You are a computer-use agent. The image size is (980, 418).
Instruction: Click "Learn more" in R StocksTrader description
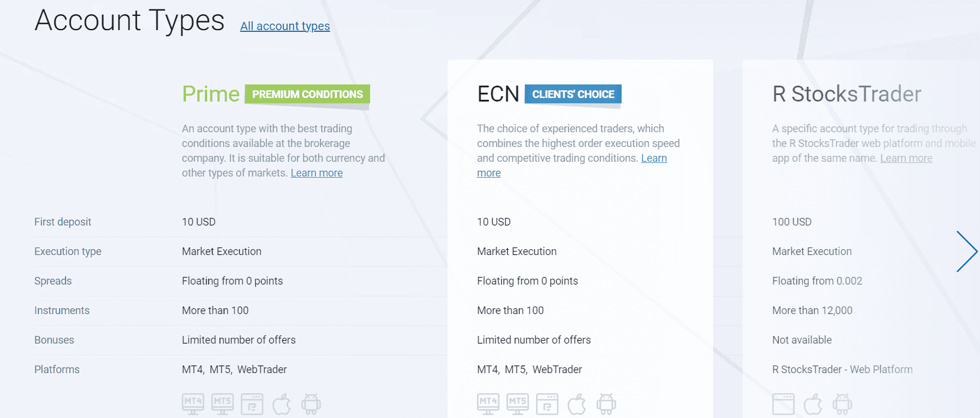[906, 158]
